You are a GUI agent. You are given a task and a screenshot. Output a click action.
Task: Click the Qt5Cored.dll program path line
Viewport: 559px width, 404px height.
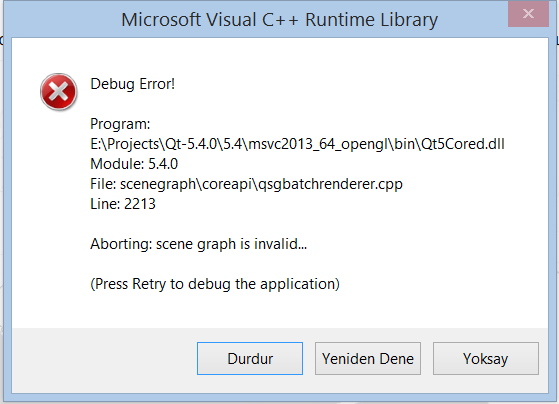pyautogui.click(x=297, y=144)
